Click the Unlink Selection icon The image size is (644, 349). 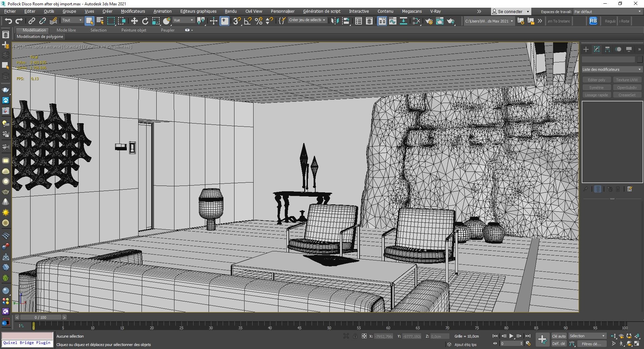[43, 21]
